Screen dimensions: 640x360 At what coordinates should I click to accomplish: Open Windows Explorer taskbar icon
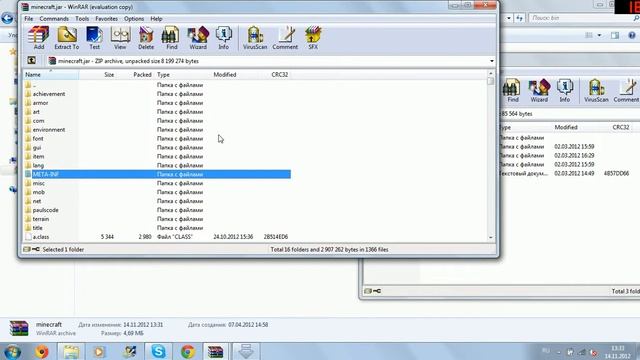71,351
